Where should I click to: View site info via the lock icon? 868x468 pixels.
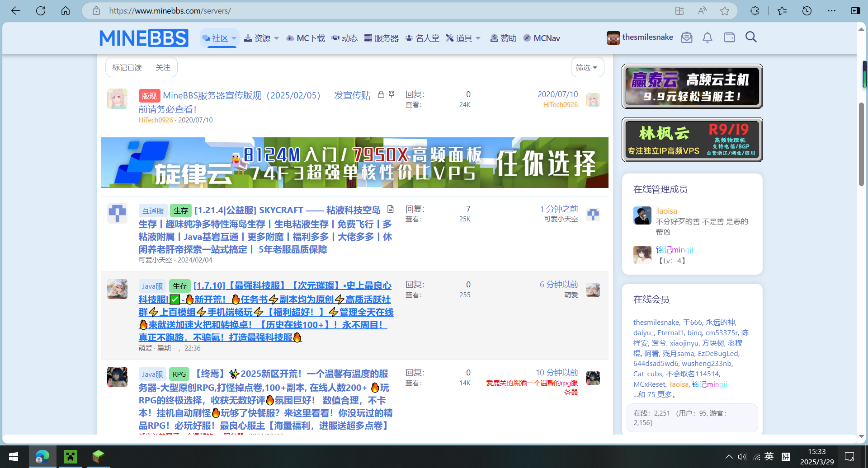point(96,11)
